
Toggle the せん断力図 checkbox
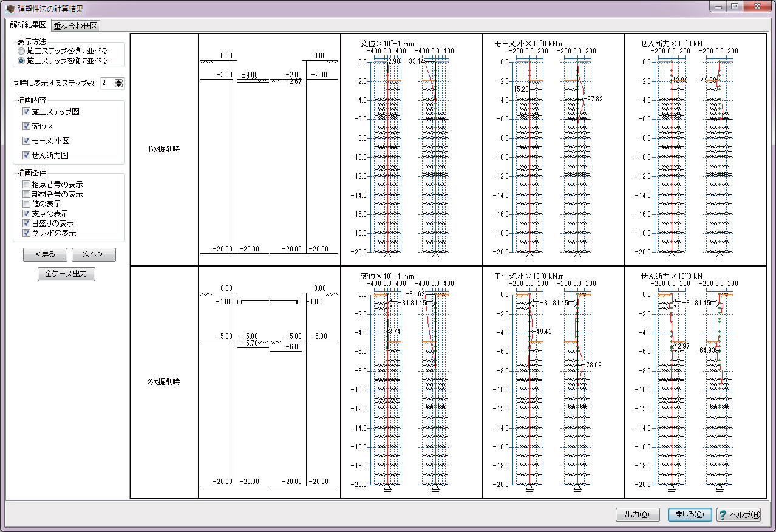tap(26, 155)
